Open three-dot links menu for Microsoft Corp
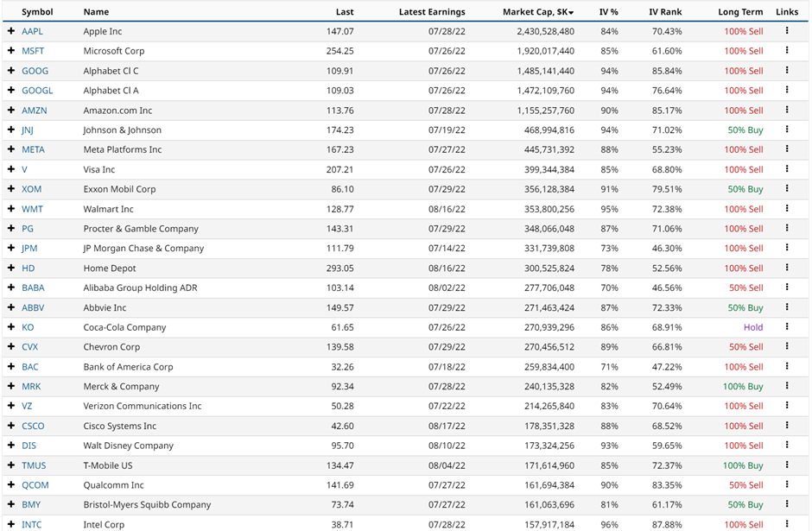This screenshot has width=812, height=531. (787, 51)
